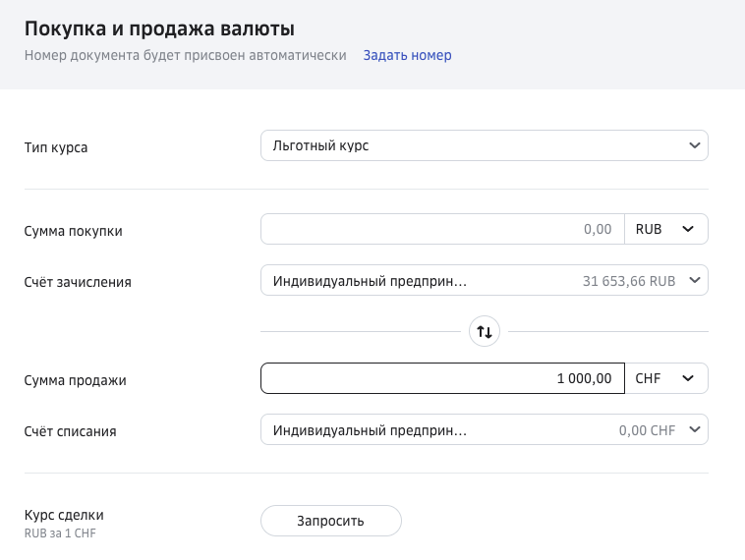The height and width of the screenshot is (560, 745).
Task: Open chevron of Счёт зачисления account selector
Action: (694, 280)
